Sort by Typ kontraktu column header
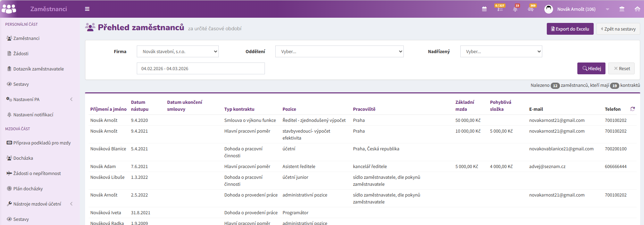644x225 pixels. tap(239, 109)
